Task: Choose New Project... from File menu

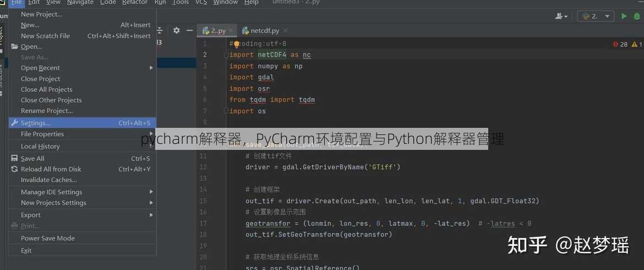Action: [x=82, y=14]
